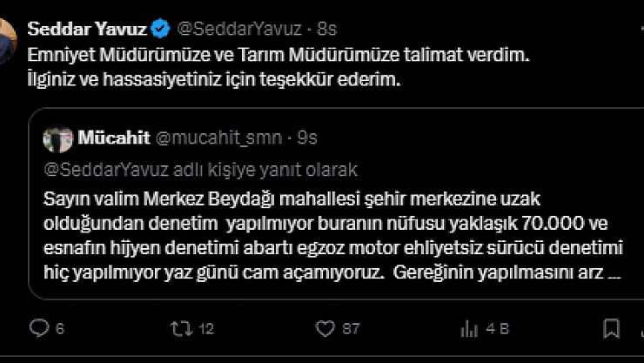
Task: Open the quoted tweet body text
Action: click(331, 235)
